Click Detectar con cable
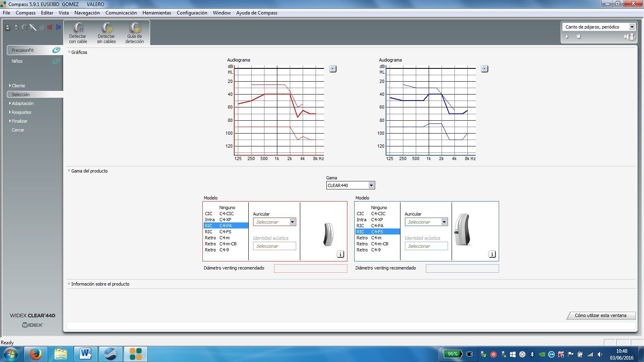 point(78,33)
